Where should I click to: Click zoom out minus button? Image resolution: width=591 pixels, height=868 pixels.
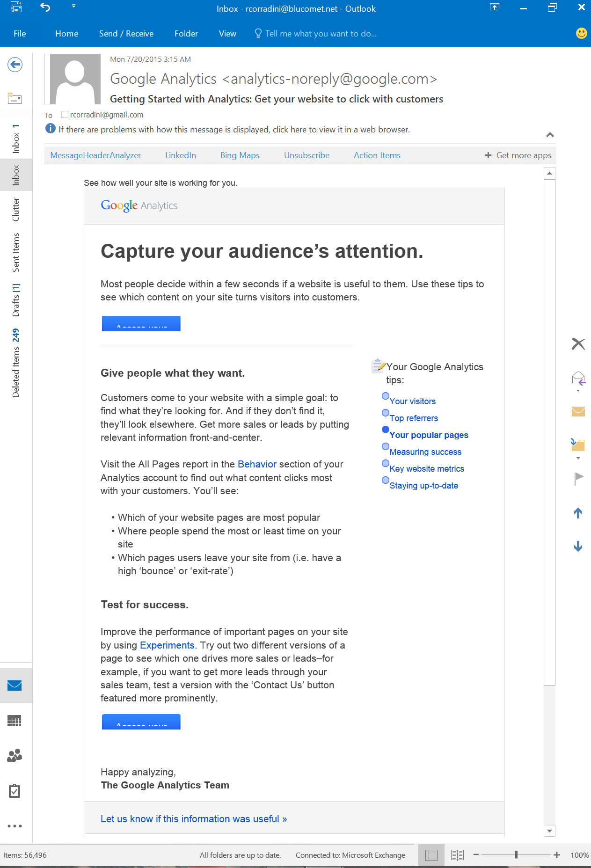(476, 855)
